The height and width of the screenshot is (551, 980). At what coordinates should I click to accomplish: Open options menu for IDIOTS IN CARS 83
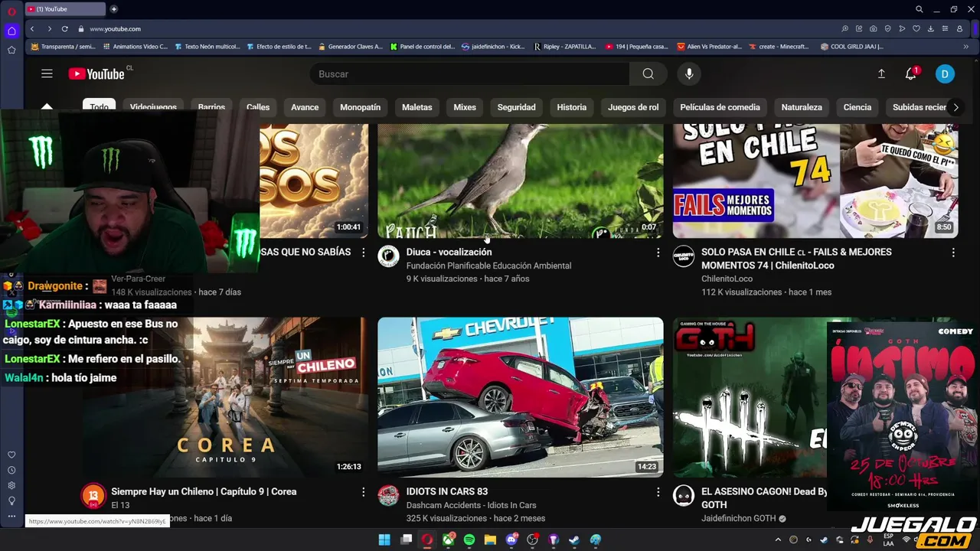click(658, 492)
